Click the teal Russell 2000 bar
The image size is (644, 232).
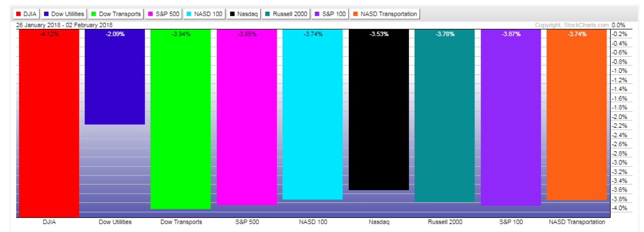445,115
